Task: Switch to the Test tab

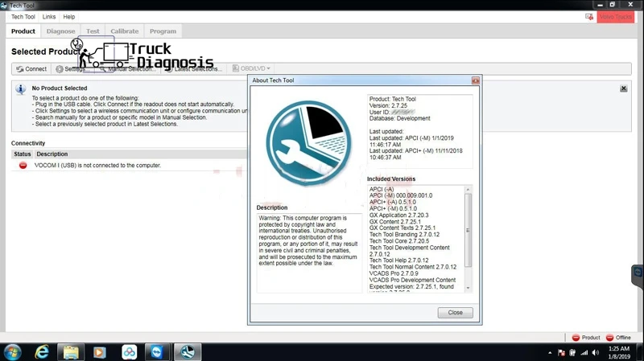Action: (93, 31)
